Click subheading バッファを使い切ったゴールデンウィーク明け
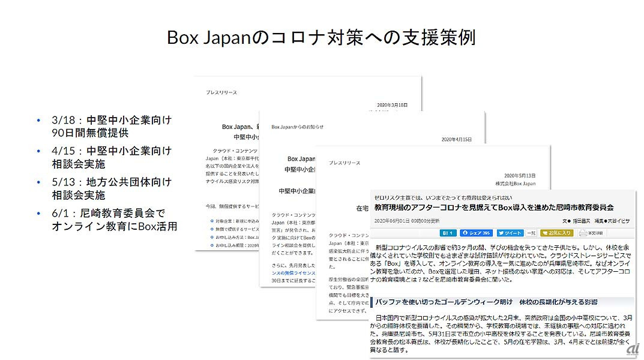Image resolution: width=644 pixels, height=360 pixels. click(x=486, y=302)
